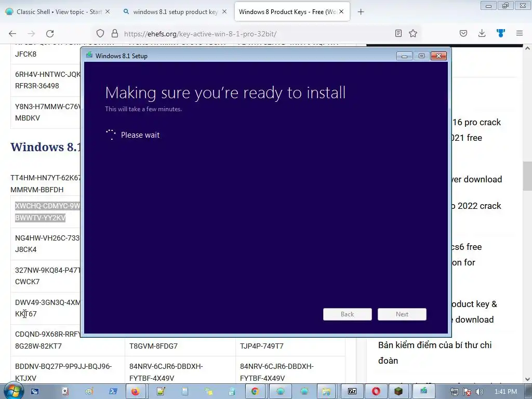Open Notepad++ from the taskbar

click(161, 391)
